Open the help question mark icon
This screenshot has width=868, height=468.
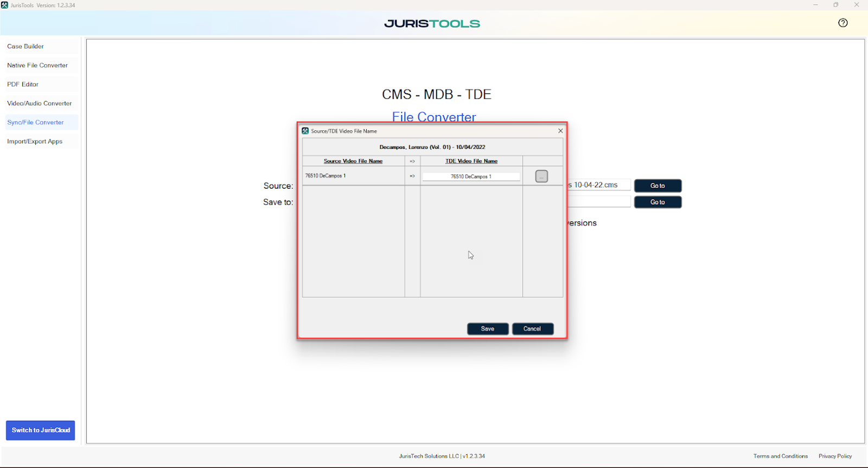(843, 23)
